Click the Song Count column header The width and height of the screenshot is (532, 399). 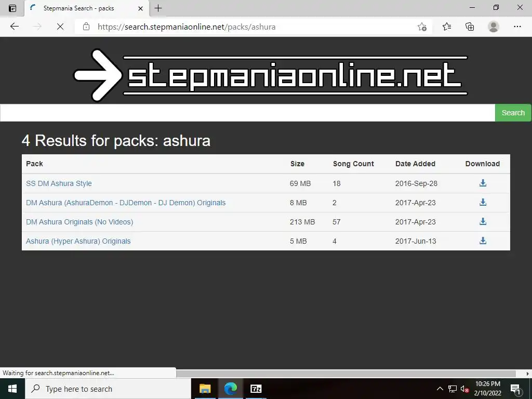point(353,164)
